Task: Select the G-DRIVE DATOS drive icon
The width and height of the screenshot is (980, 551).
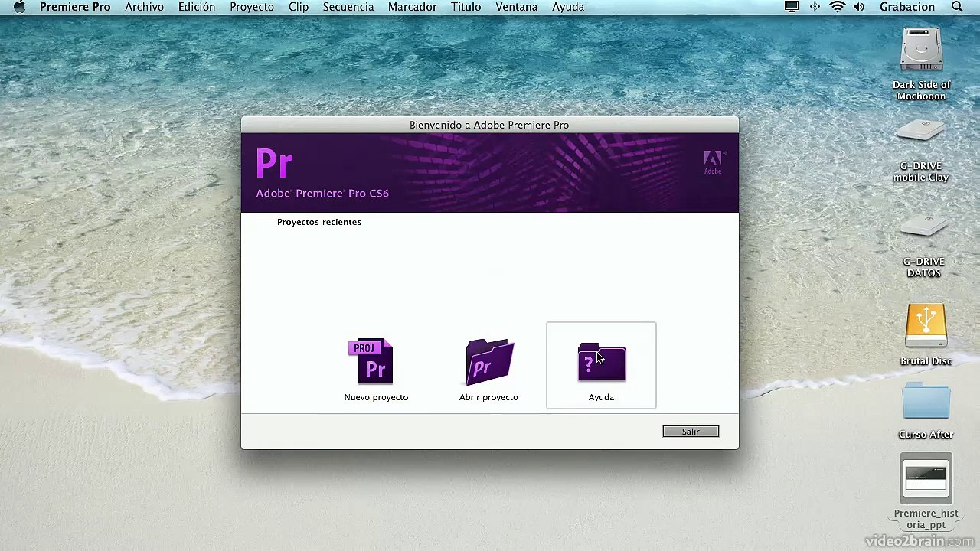Action: tap(923, 227)
